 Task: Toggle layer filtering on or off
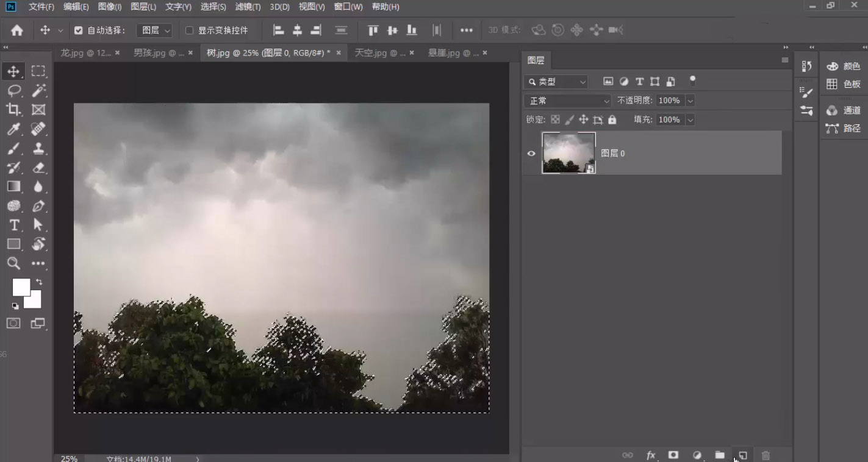point(692,80)
